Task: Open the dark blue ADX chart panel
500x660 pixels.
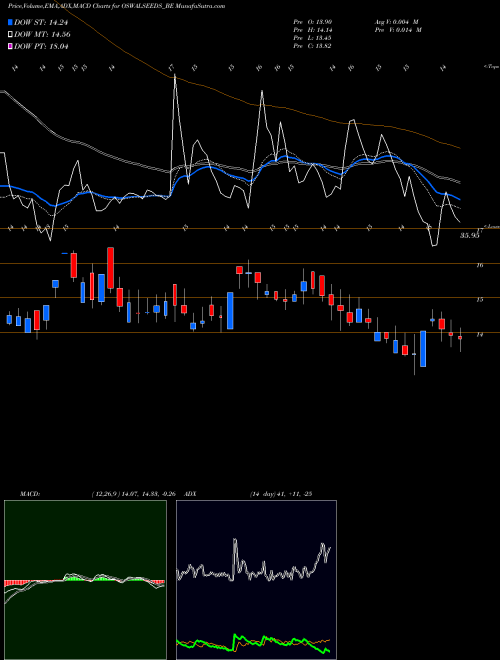Action: pos(256,580)
